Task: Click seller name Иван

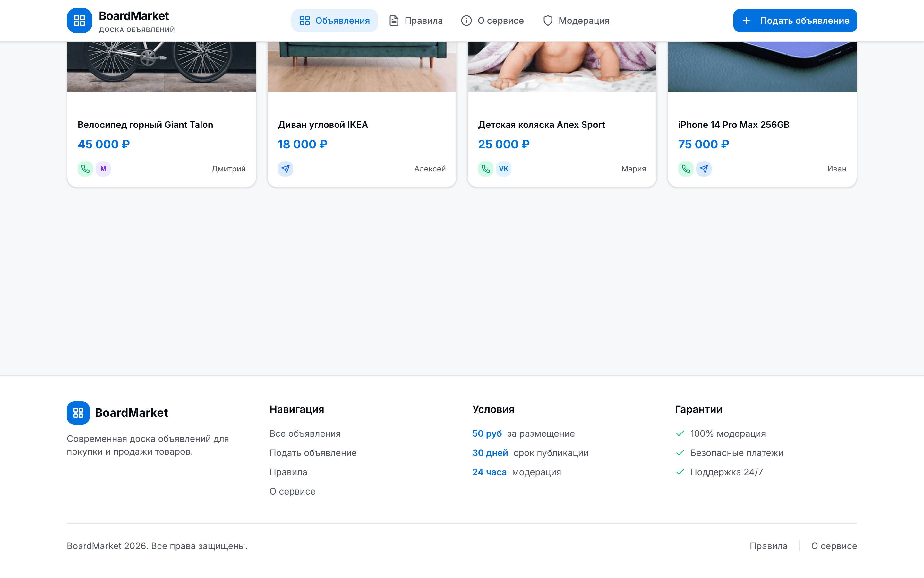Action: 836,169
